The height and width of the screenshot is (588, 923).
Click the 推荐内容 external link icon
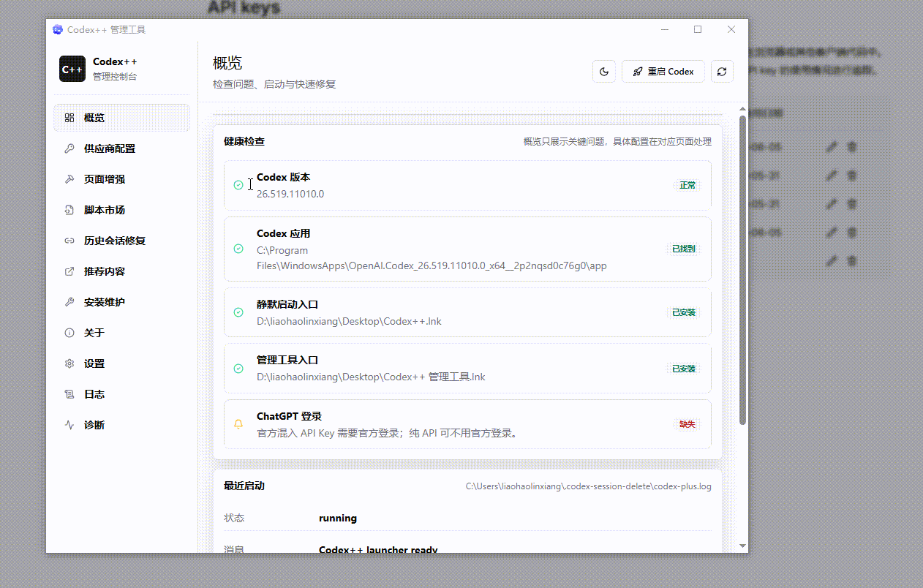(69, 271)
